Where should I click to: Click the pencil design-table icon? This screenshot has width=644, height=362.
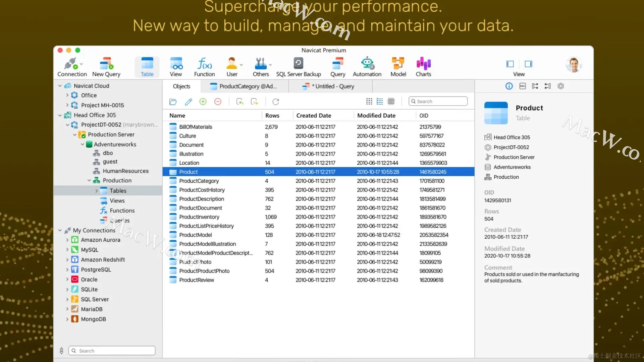pyautogui.click(x=189, y=102)
